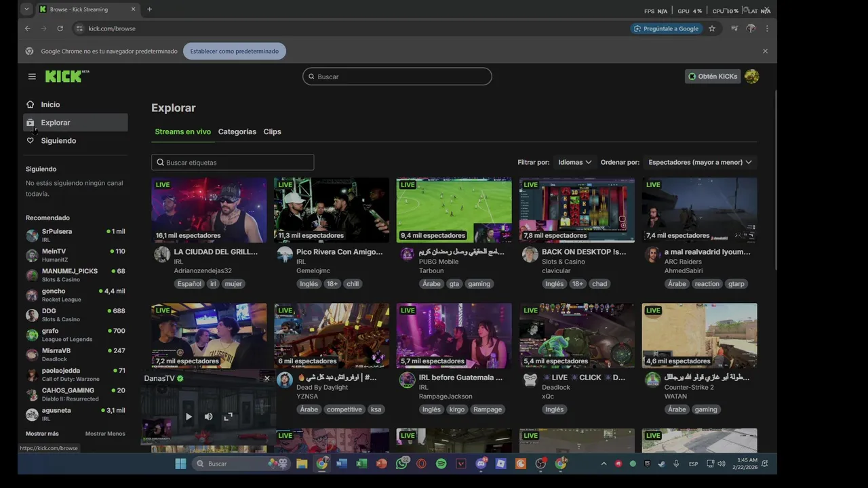Open the hamburger sidebar menu

[x=32, y=77]
